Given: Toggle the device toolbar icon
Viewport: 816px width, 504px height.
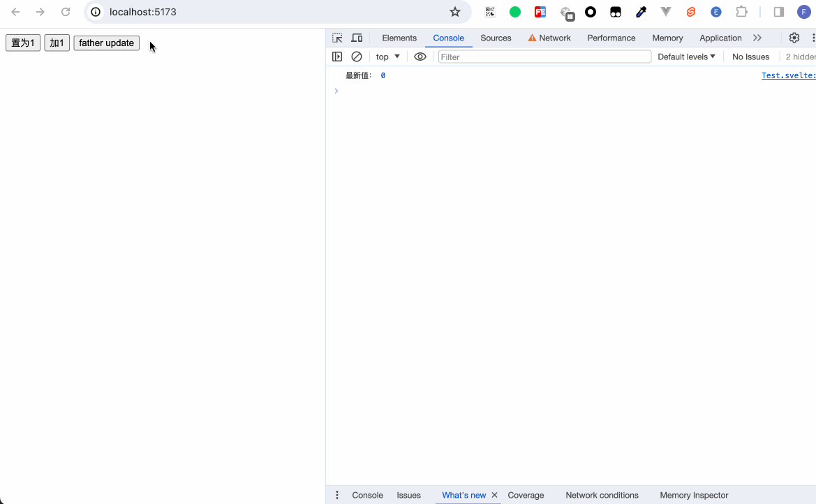Looking at the screenshot, I should (x=357, y=38).
